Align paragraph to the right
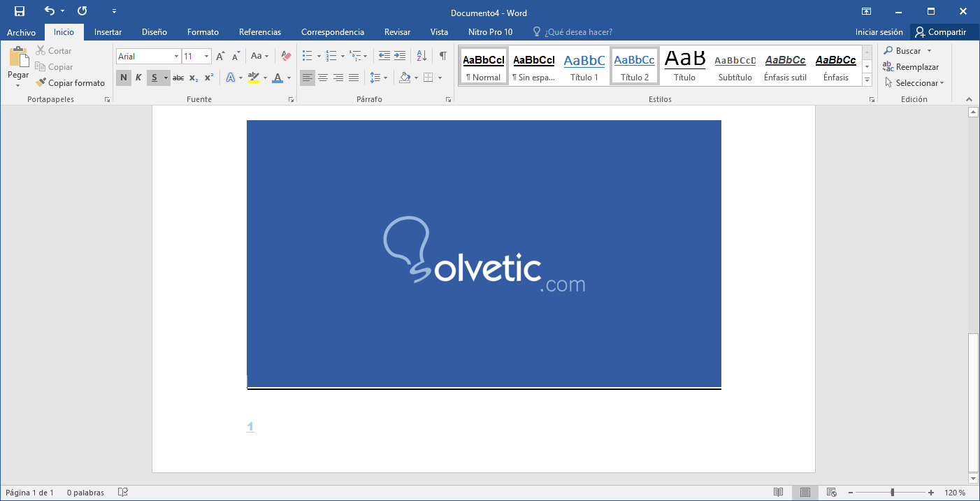The image size is (980, 501). [338, 78]
